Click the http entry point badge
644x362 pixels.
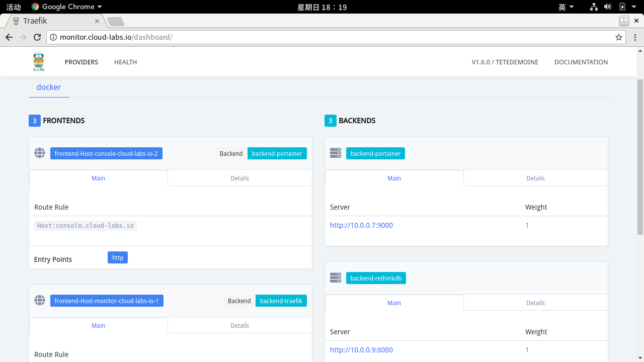click(118, 257)
